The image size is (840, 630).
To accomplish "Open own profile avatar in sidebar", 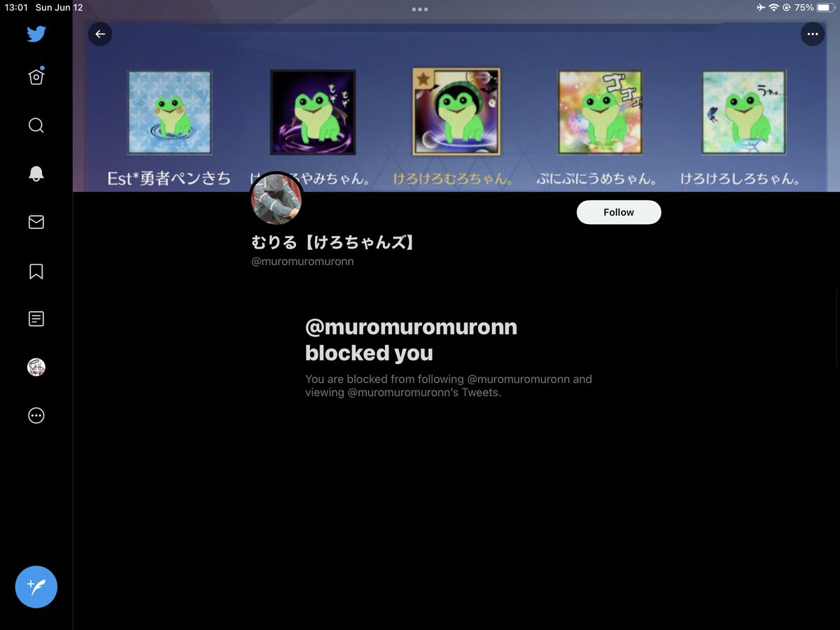I will click(x=36, y=367).
